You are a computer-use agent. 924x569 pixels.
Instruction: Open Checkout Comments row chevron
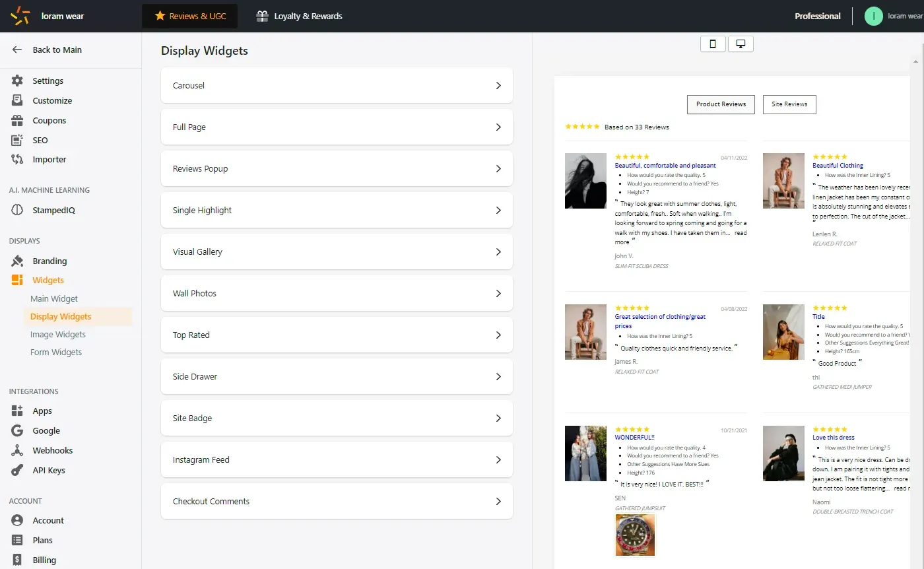[498, 502]
